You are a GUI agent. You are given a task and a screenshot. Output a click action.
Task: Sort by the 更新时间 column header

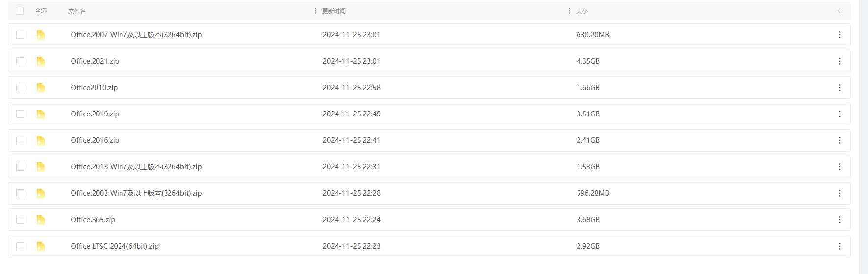pos(334,11)
